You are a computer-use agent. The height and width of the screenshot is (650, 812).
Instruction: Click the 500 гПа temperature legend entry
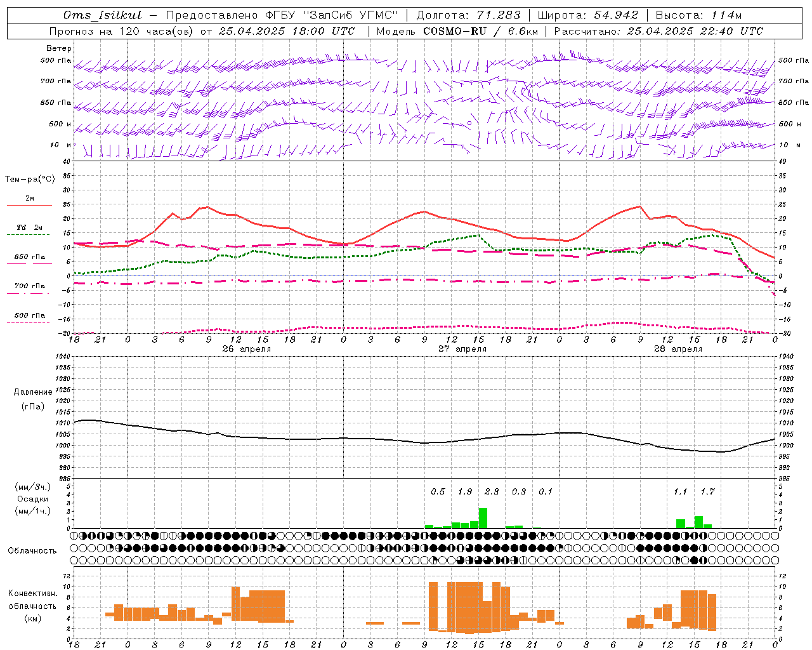[x=29, y=315]
